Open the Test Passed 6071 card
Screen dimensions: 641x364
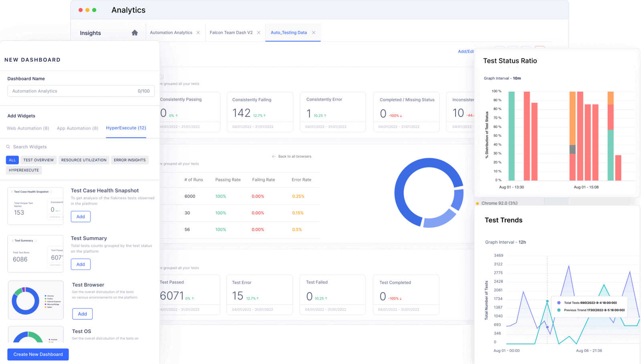(190, 294)
